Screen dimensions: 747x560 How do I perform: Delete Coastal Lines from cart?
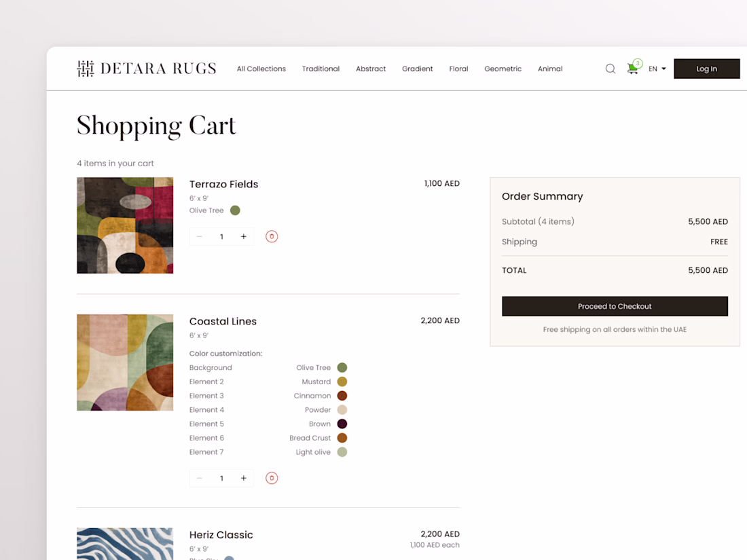(272, 478)
